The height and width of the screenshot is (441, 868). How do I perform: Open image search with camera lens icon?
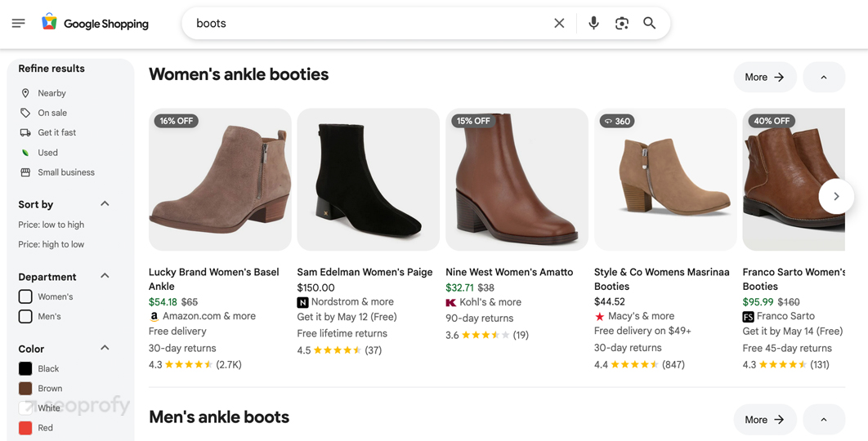pyautogui.click(x=622, y=23)
